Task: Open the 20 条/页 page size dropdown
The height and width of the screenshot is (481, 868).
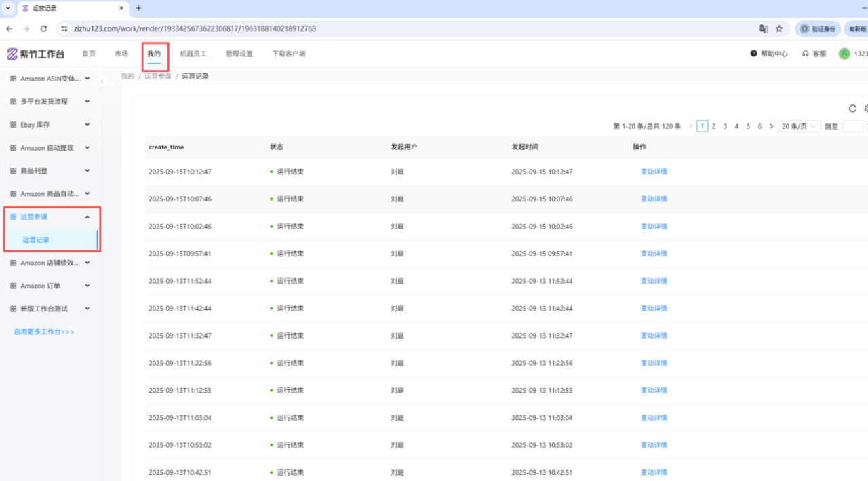Action: [799, 126]
